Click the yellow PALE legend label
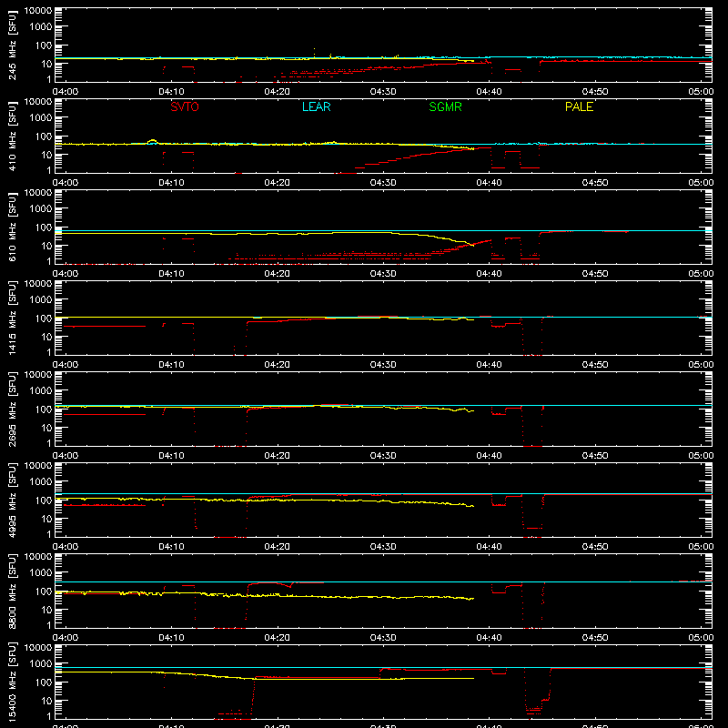The width and height of the screenshot is (728, 728). (579, 106)
